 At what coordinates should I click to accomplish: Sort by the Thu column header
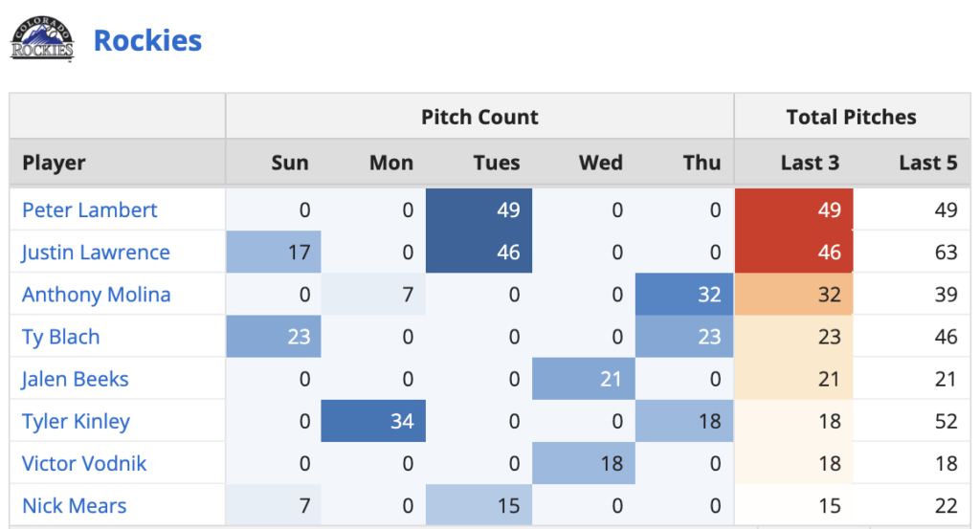[x=702, y=163]
